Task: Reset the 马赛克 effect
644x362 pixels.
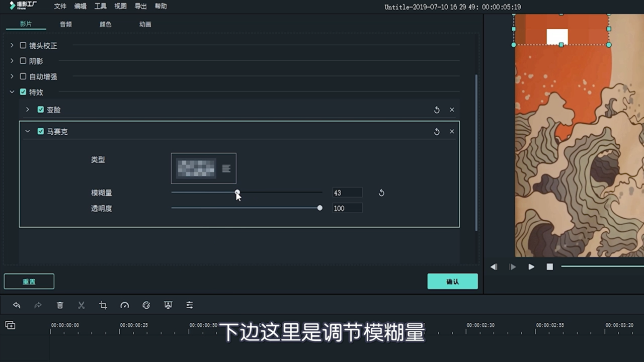Action: [x=437, y=132]
